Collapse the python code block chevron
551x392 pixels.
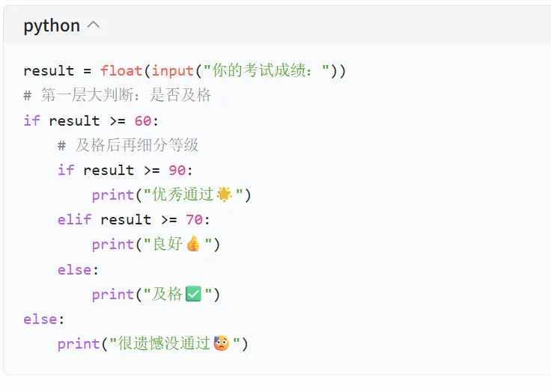93,25
